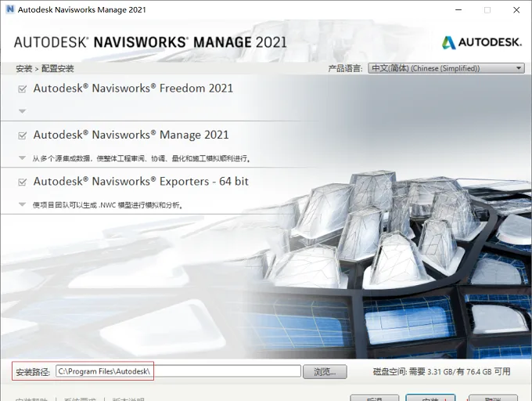Expand the Navisworks Exporters options arrow

[23, 204]
